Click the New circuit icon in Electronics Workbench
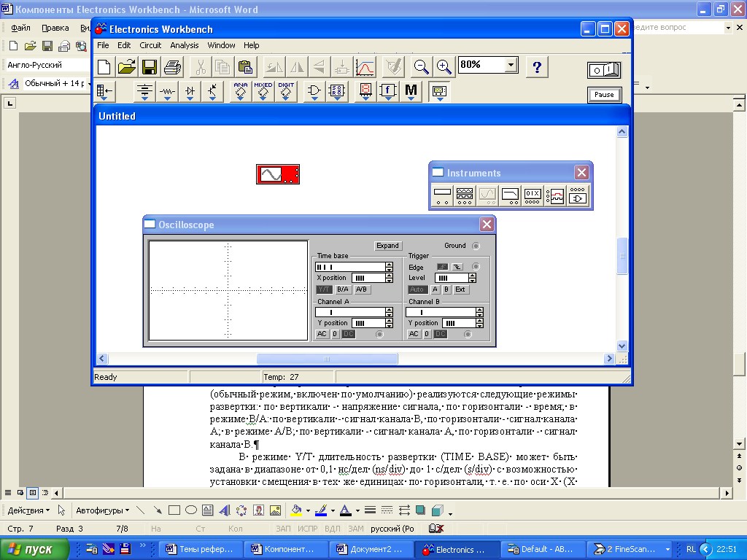 click(104, 67)
